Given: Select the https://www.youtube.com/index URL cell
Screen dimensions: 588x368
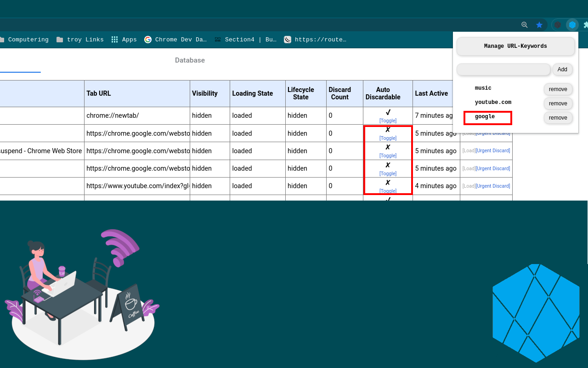Looking at the screenshot, I should click(x=137, y=186).
